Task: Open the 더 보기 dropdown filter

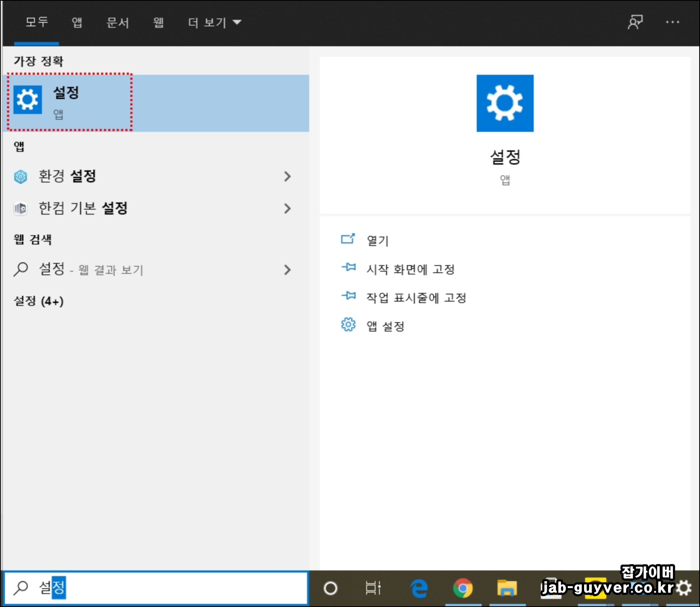Action: point(214,23)
